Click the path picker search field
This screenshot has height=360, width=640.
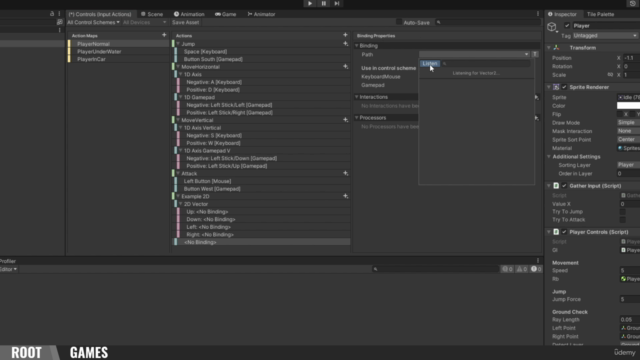pyautogui.click(x=487, y=64)
